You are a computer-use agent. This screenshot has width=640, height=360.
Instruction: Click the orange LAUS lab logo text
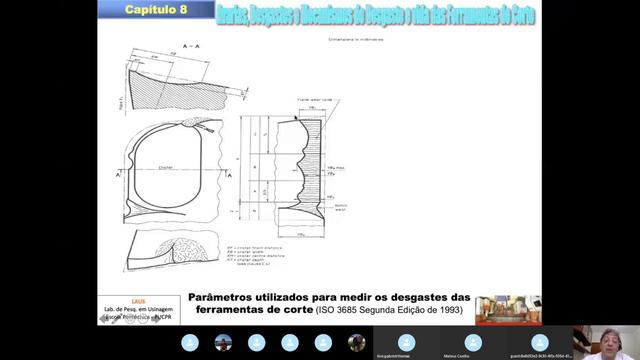click(138, 301)
